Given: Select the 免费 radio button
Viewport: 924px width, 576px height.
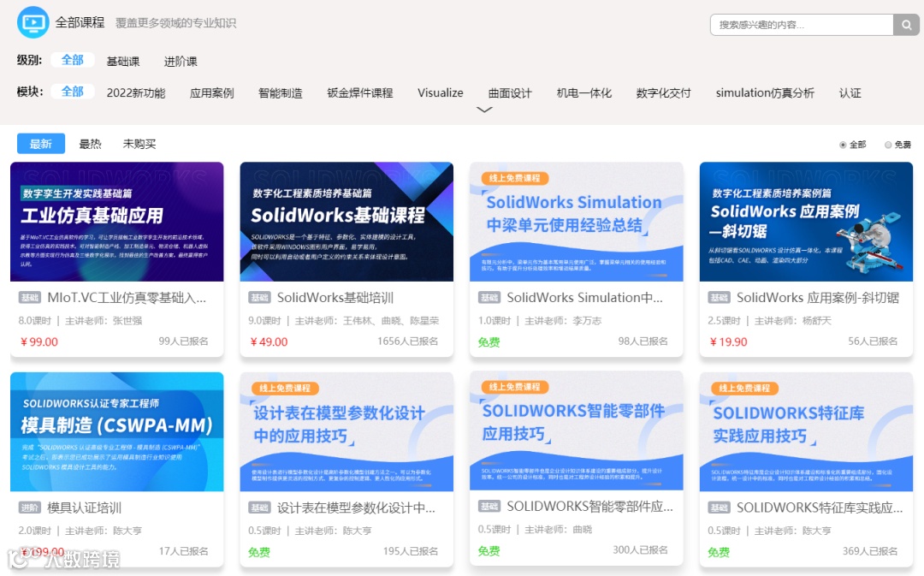Looking at the screenshot, I should [x=888, y=145].
